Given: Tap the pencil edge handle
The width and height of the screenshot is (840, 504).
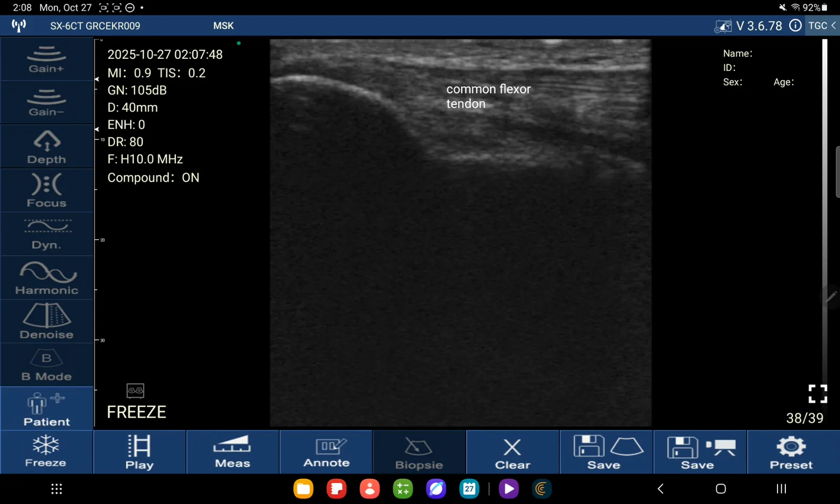Looking at the screenshot, I should (x=831, y=297).
